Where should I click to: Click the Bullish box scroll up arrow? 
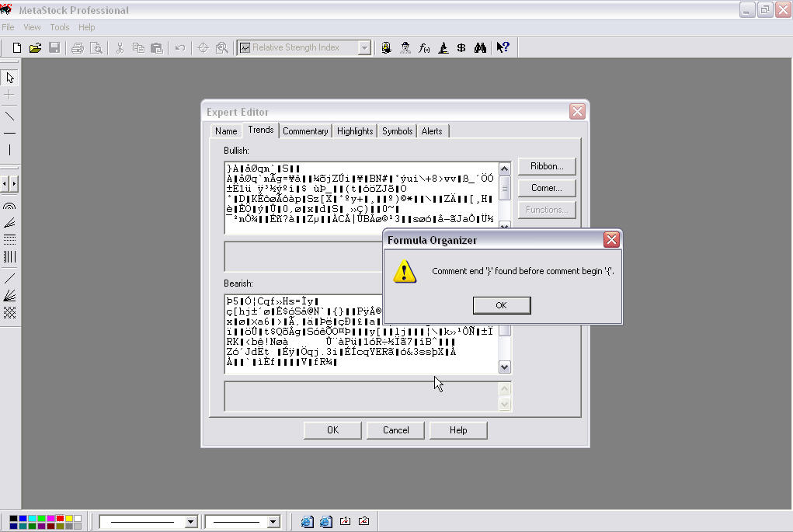pos(505,169)
